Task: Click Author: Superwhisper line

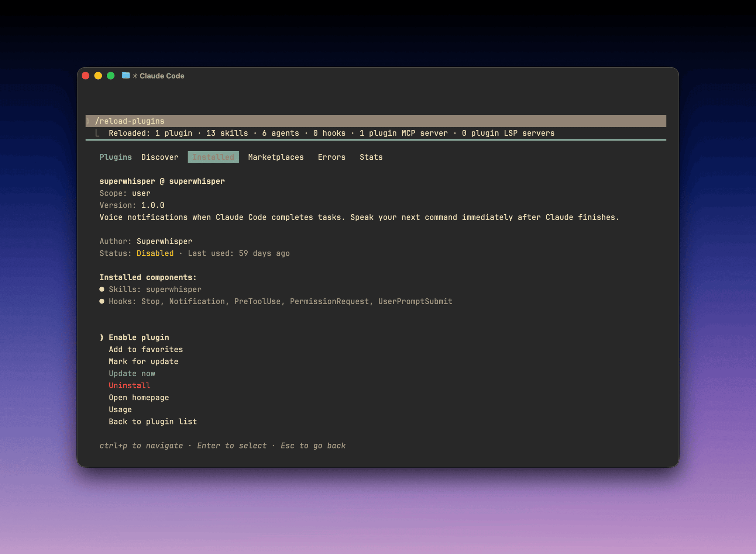Action: [x=146, y=241]
